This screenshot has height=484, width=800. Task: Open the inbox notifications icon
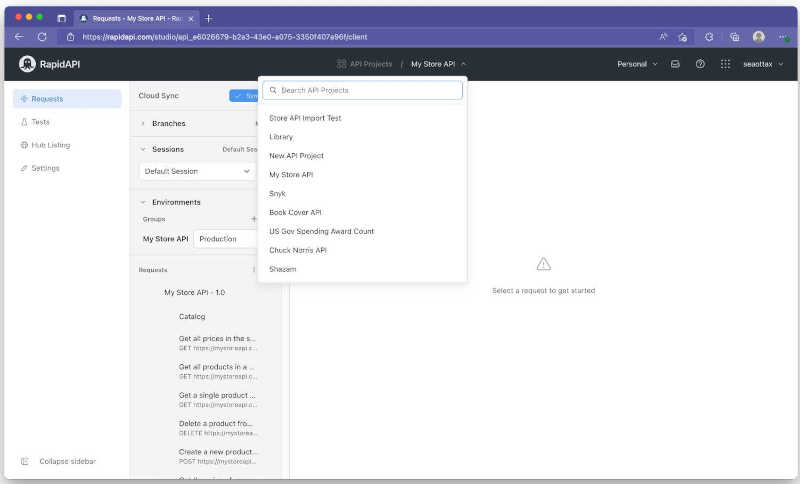675,64
